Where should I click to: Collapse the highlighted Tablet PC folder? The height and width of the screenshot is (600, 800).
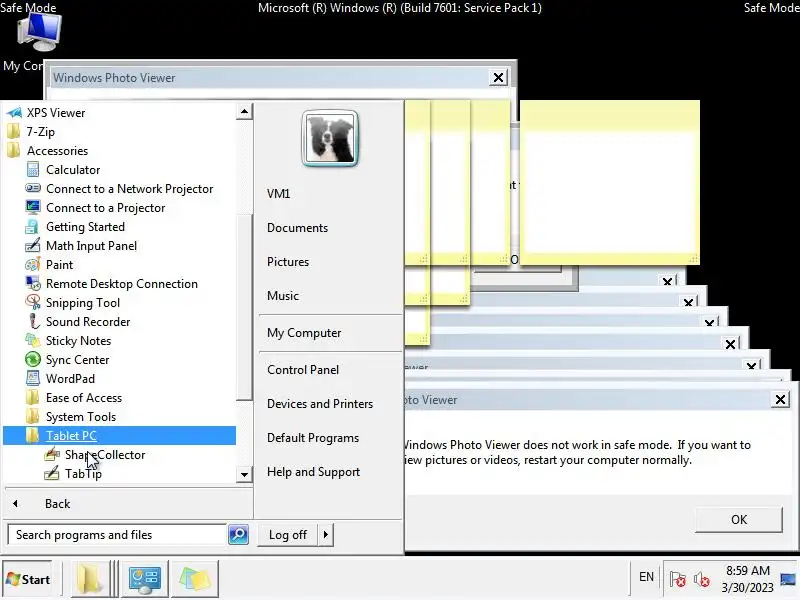pyautogui.click(x=119, y=435)
